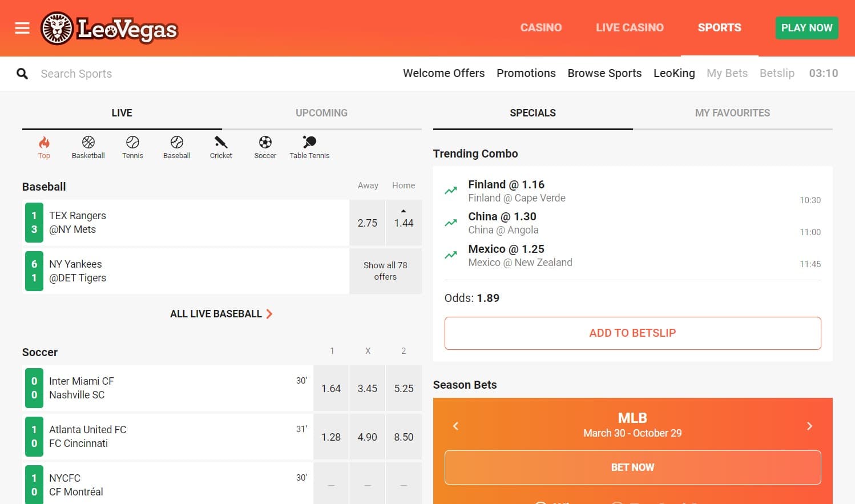Select draw odds 3.45 for Inter Miami
The width and height of the screenshot is (855, 504).
click(367, 388)
